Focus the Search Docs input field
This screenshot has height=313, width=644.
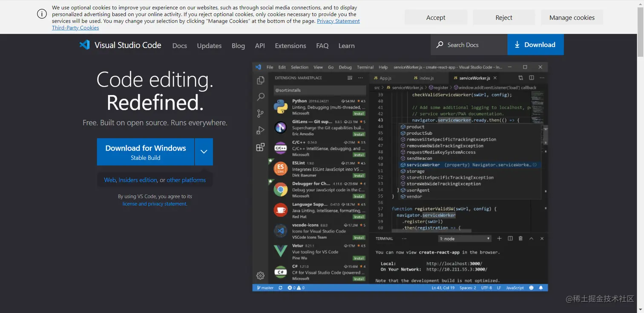[469, 45]
